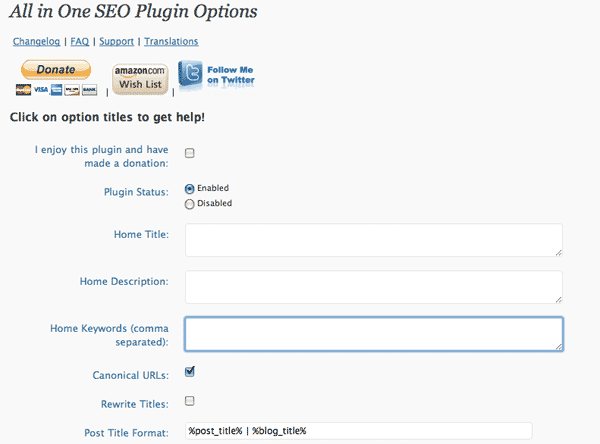Open the Translations link
600x444 pixels.
[171, 42]
